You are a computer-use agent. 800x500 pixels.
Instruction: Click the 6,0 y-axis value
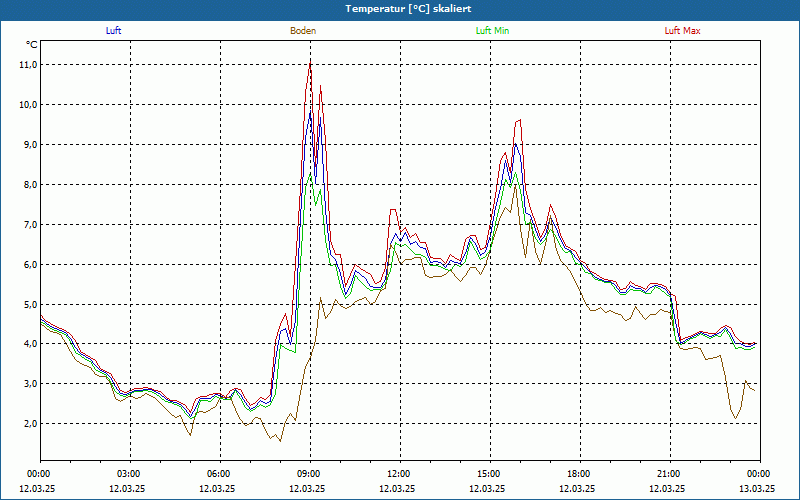(30, 264)
